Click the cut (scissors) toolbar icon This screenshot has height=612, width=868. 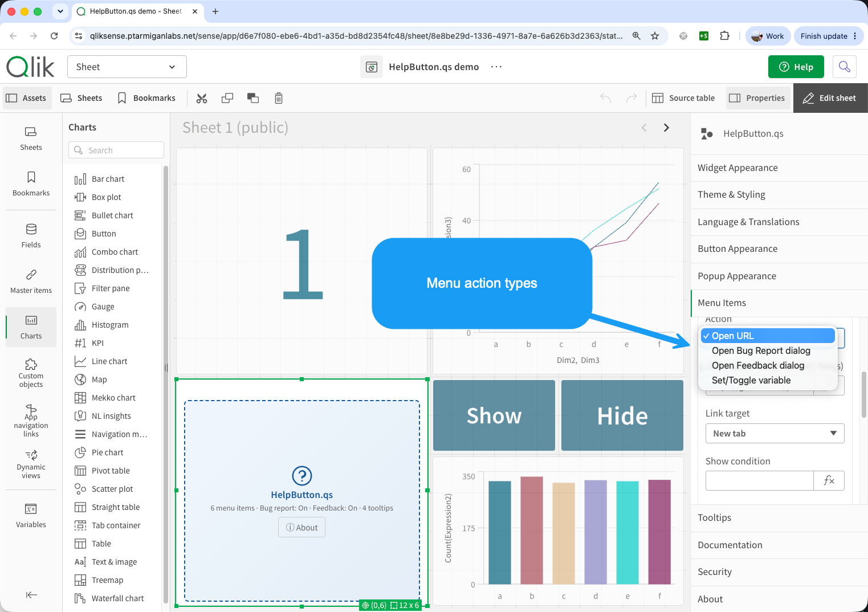(202, 98)
